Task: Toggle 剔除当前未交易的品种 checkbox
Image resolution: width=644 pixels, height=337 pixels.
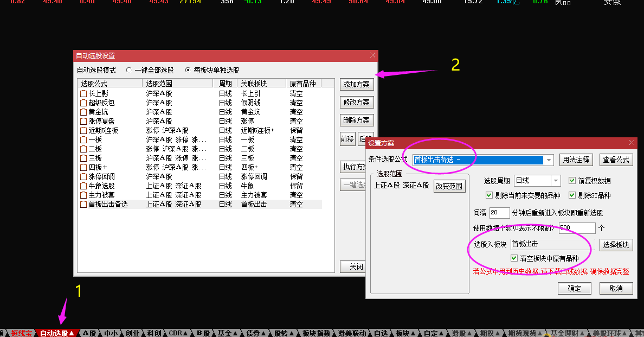Action: 489,195
